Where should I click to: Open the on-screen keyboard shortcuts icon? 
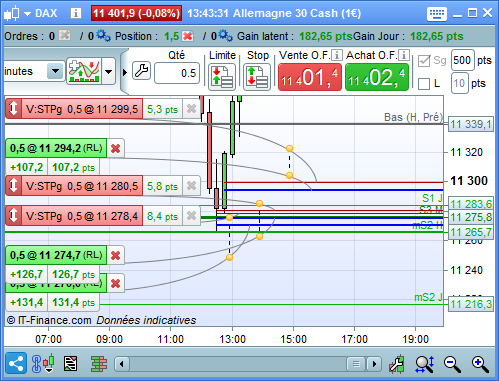point(437,13)
